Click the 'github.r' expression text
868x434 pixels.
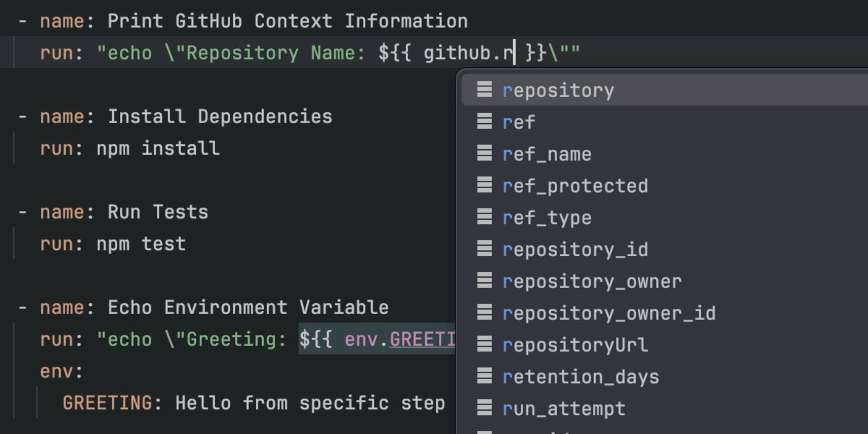click(x=468, y=53)
